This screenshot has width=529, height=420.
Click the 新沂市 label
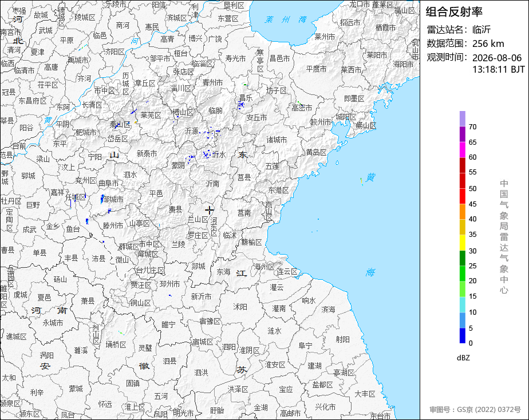201,296
